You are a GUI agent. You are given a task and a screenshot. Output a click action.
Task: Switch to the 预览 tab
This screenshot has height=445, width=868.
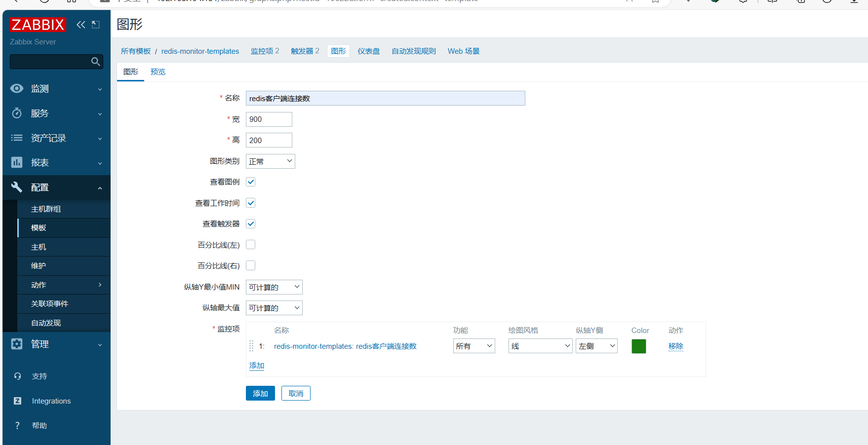click(x=158, y=72)
